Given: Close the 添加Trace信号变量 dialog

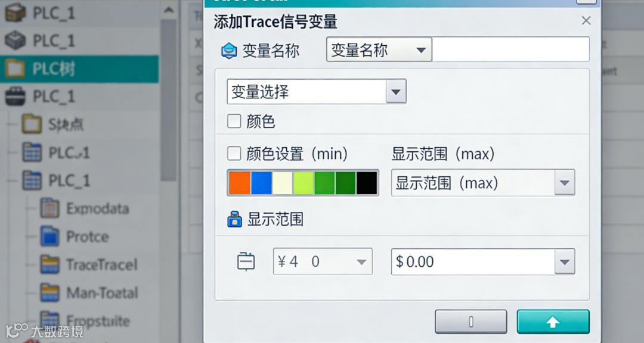Looking at the screenshot, I should [x=586, y=20].
